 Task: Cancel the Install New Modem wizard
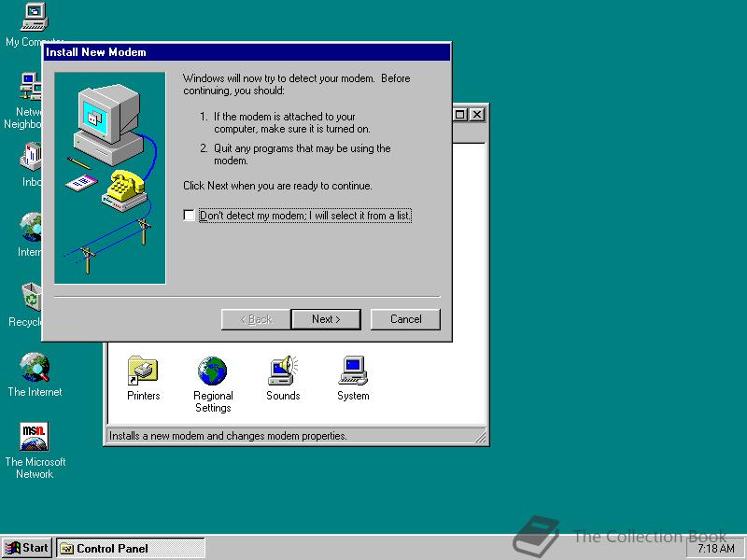click(x=405, y=319)
